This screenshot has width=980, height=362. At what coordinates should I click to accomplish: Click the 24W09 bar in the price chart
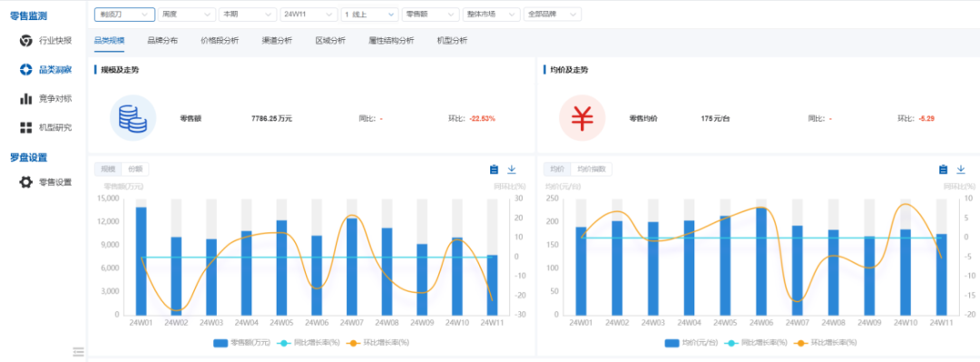(869, 276)
